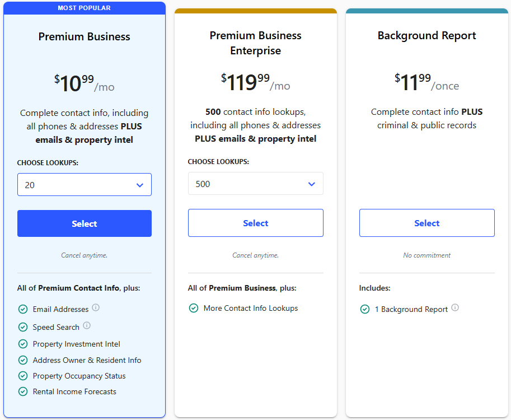Image resolution: width=511 pixels, height=420 pixels.
Task: Click checkmark icon next to More Contact Info Lookups
Action: click(x=194, y=309)
